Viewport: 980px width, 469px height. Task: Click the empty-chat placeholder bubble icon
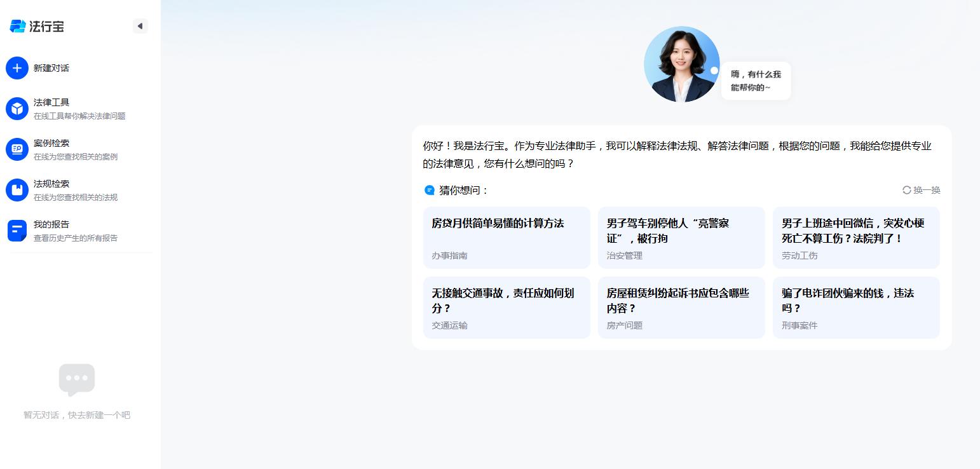click(77, 380)
